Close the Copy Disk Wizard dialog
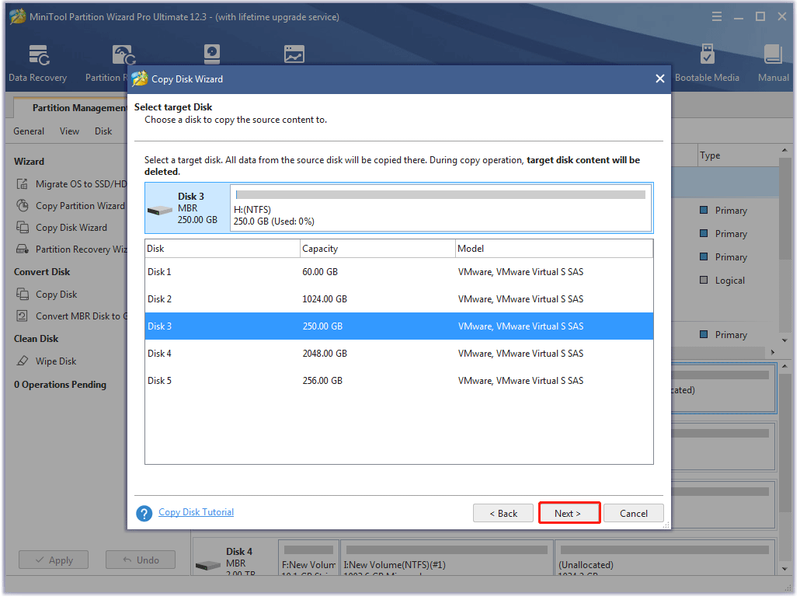This screenshot has width=800, height=600. (660, 79)
